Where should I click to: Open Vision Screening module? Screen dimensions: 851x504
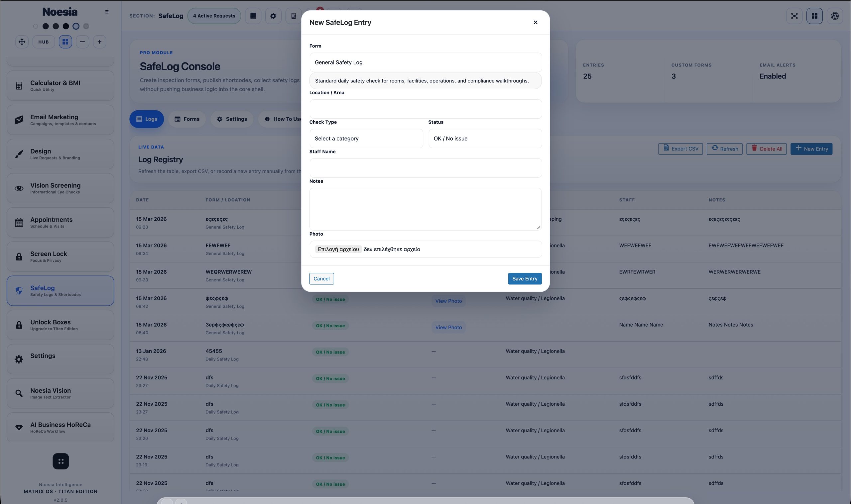point(60,188)
